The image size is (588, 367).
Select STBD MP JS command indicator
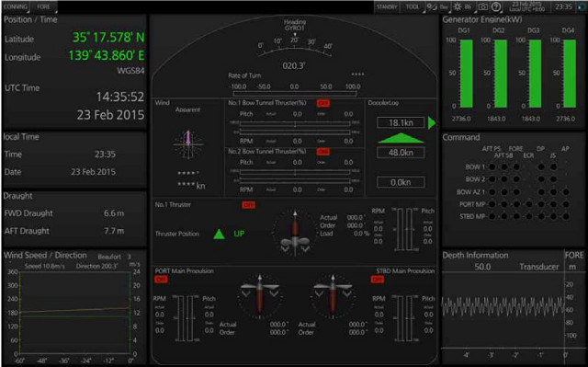click(553, 216)
